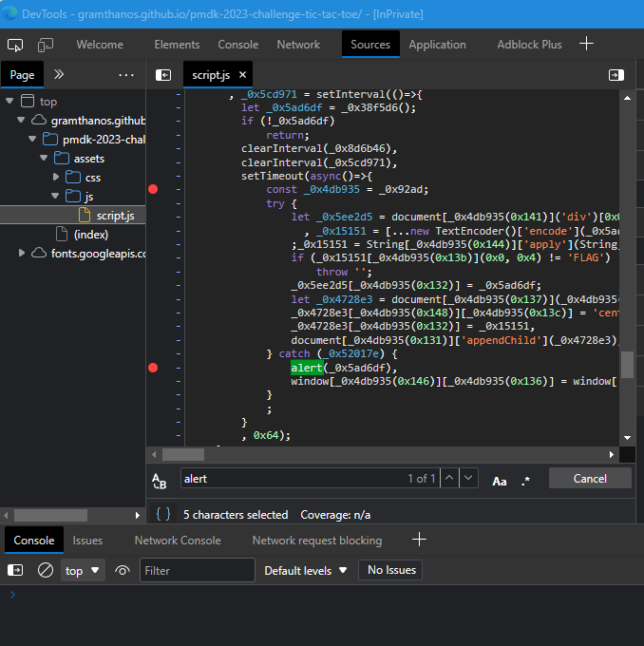
Task: Clear console with the circle-slash icon
Action: pos(45,570)
